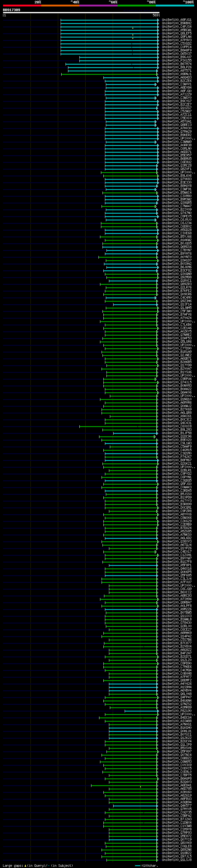Click label UniRef100_Q8REI3
The image size is (197, 868).
(176, 125)
